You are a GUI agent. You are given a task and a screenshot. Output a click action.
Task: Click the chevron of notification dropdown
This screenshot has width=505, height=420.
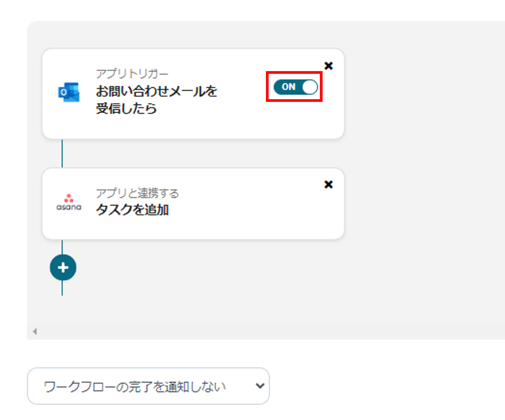(x=260, y=386)
